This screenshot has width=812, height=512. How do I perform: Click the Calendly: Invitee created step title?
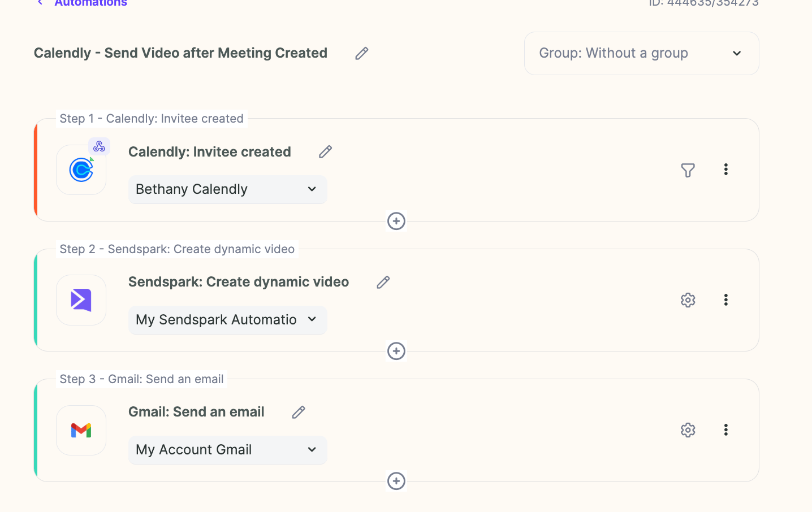click(x=210, y=152)
